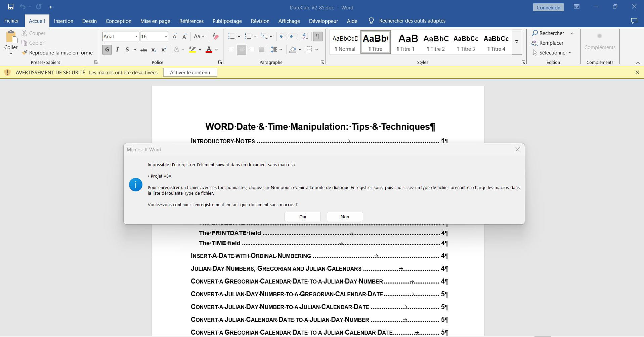Toggle underline S button
Viewport: 644px width, 337px height.
click(x=127, y=49)
